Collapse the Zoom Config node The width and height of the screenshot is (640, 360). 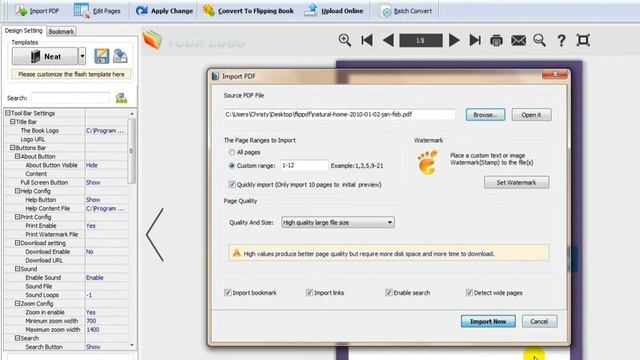tap(18, 304)
